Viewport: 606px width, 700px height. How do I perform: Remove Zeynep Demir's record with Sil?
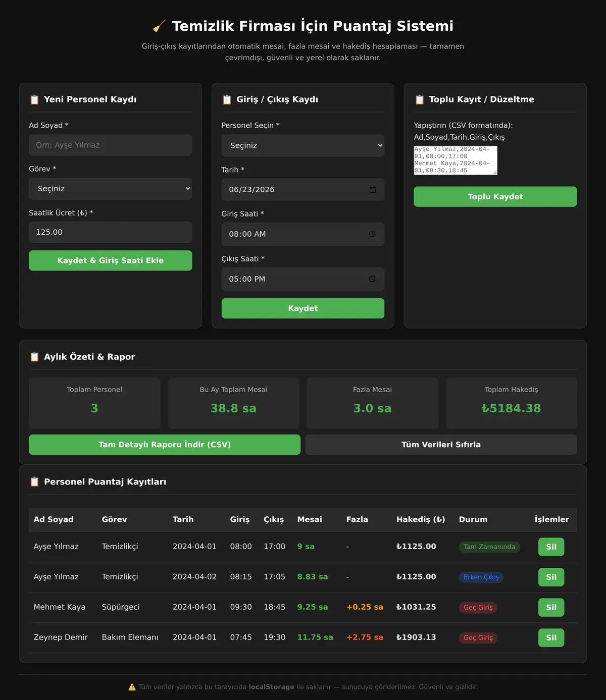tap(551, 638)
